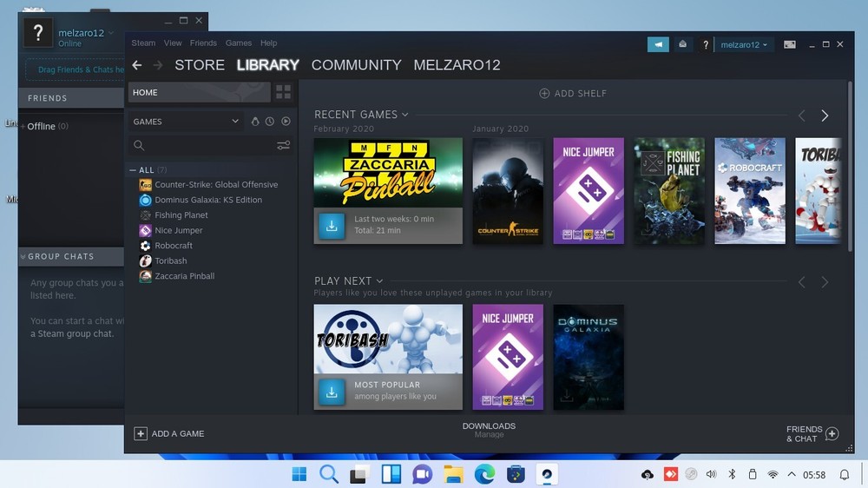This screenshot has width=868, height=488.
Task: Open the inbox envelope icon
Action: (683, 44)
